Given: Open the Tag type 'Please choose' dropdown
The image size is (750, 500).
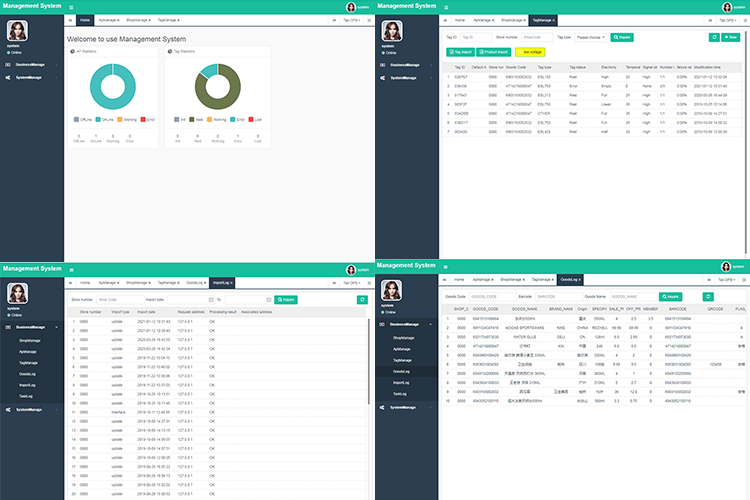Looking at the screenshot, I should click(590, 37).
